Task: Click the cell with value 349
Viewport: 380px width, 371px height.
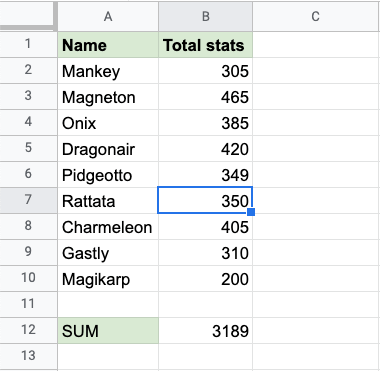Action: pyautogui.click(x=206, y=175)
